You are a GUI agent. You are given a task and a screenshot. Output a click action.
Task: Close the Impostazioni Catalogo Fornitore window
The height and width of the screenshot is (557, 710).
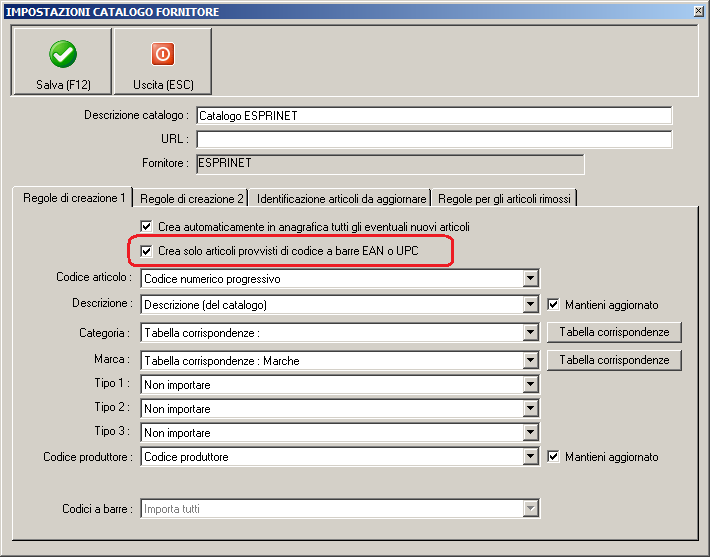click(699, 11)
